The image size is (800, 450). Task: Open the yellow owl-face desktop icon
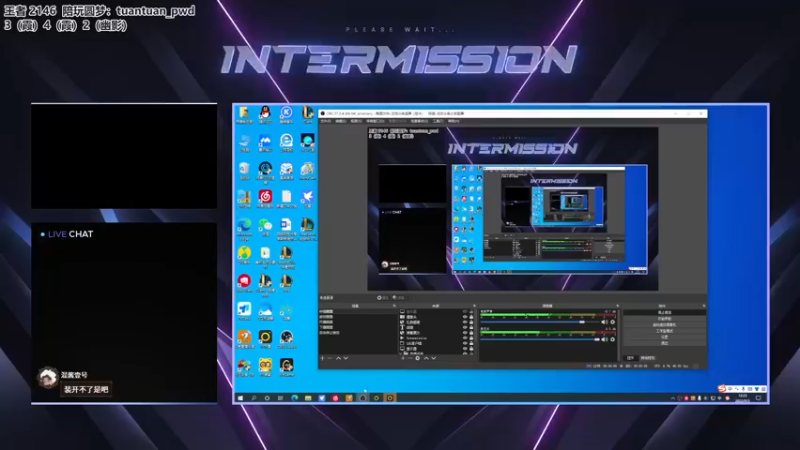[265, 365]
